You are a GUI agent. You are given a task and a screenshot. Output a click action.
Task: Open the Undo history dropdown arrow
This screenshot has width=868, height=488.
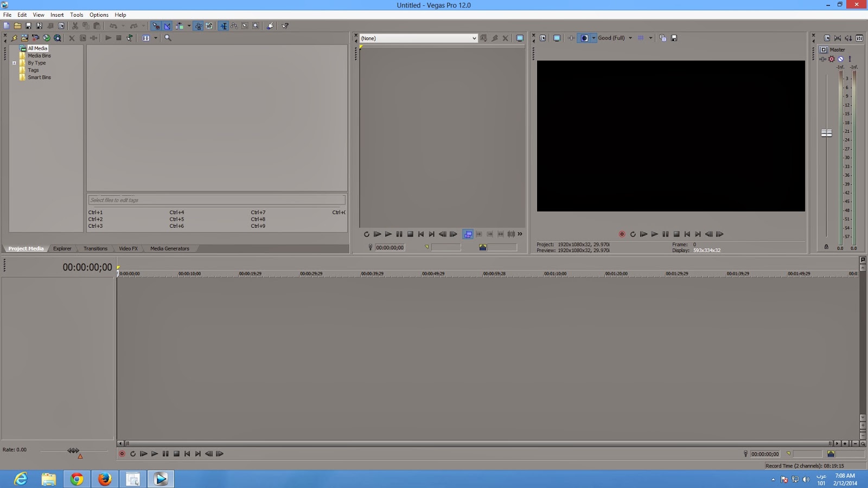tap(123, 25)
